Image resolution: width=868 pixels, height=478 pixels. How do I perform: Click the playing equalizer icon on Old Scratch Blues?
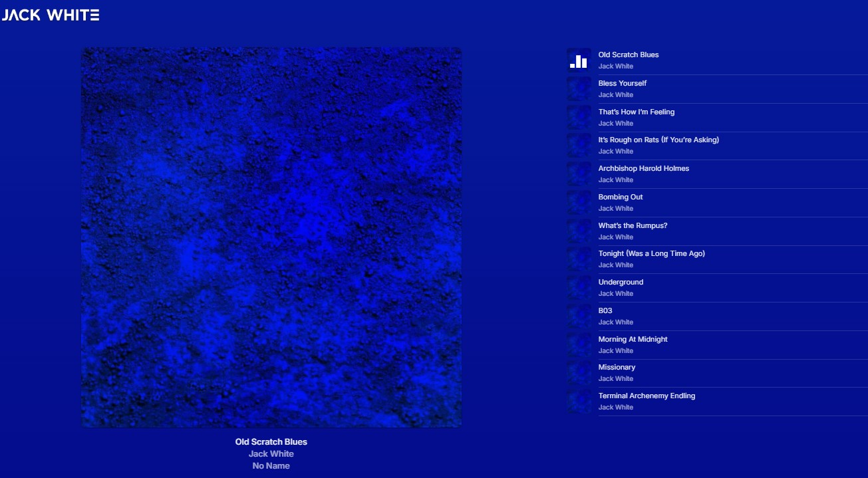pyautogui.click(x=579, y=60)
